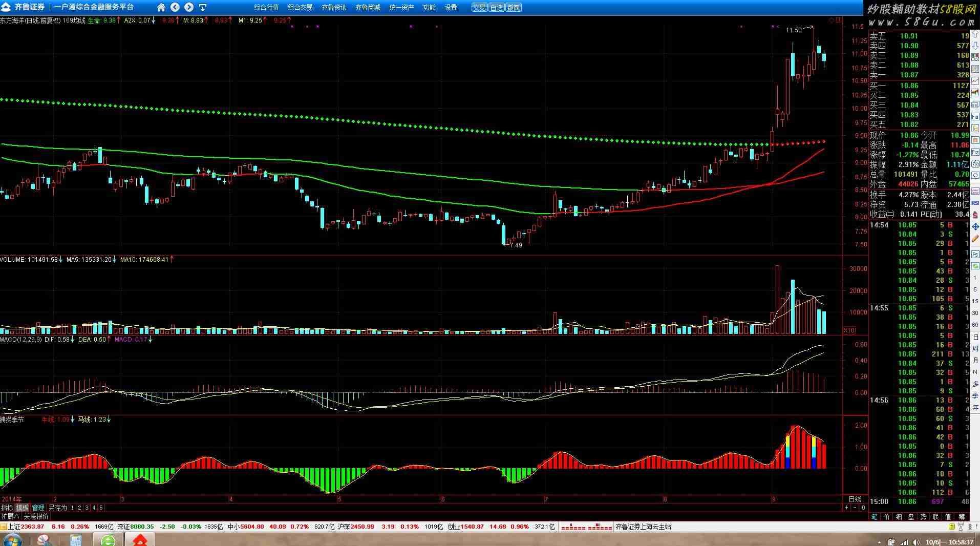Toggle the 自选 button in title bar
The image size is (980, 546).
[496, 8]
